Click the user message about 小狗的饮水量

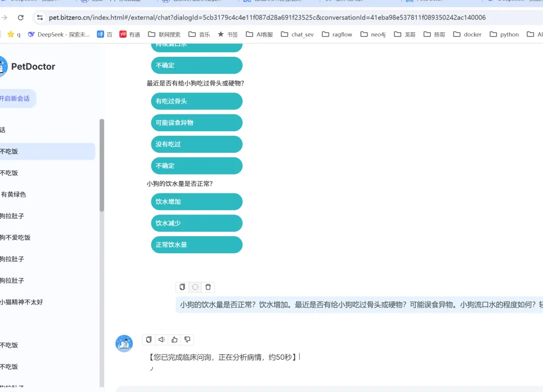tap(359, 305)
